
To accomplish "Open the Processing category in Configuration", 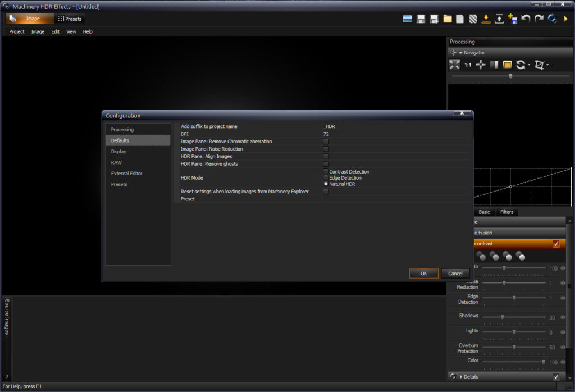I will click(x=138, y=129).
